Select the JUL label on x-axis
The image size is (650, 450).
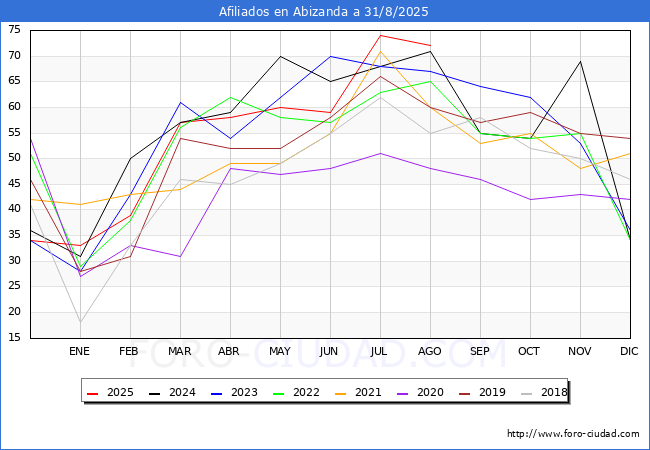(x=380, y=352)
